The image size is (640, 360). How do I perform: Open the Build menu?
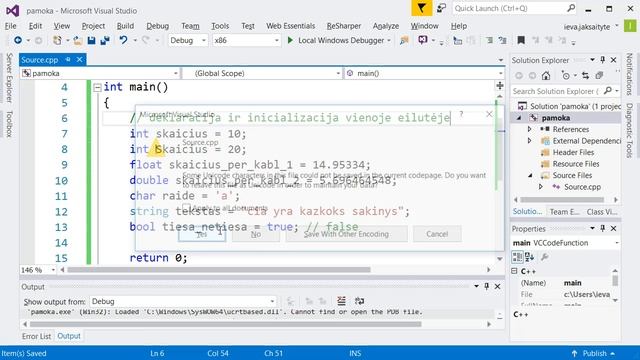(x=125, y=26)
